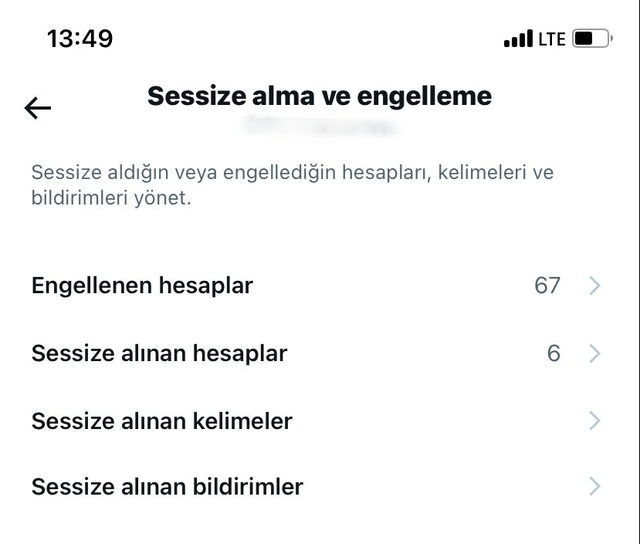Tap the back arrow icon
The height and width of the screenshot is (544, 640).
[x=38, y=108]
